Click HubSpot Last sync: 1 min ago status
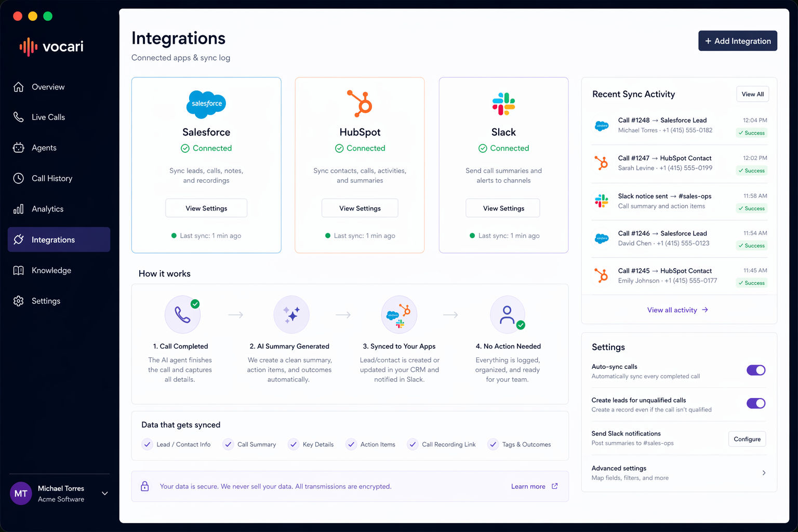This screenshot has width=798, height=532. pos(360,235)
